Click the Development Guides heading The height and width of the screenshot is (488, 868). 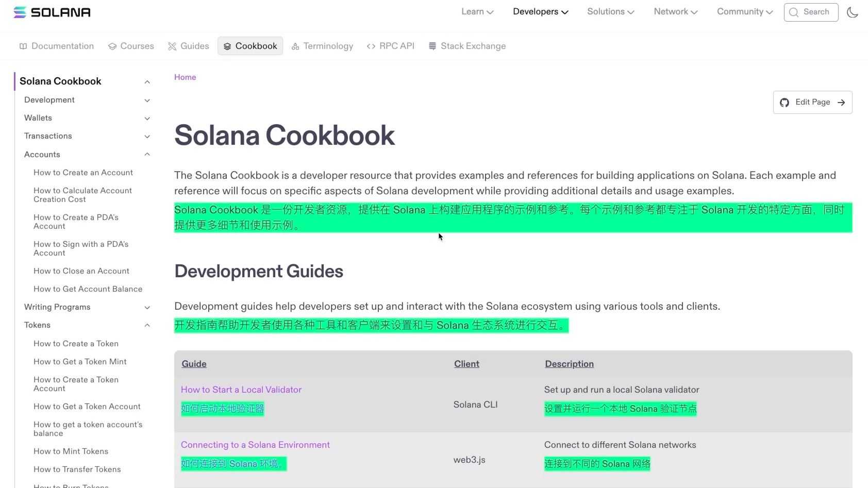[x=259, y=271]
